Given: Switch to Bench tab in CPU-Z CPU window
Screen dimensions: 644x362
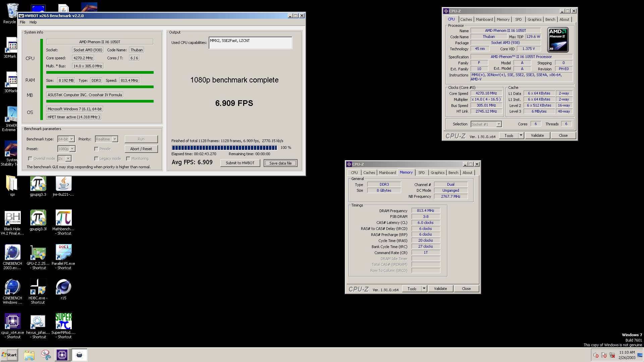Looking at the screenshot, I should pyautogui.click(x=550, y=19).
